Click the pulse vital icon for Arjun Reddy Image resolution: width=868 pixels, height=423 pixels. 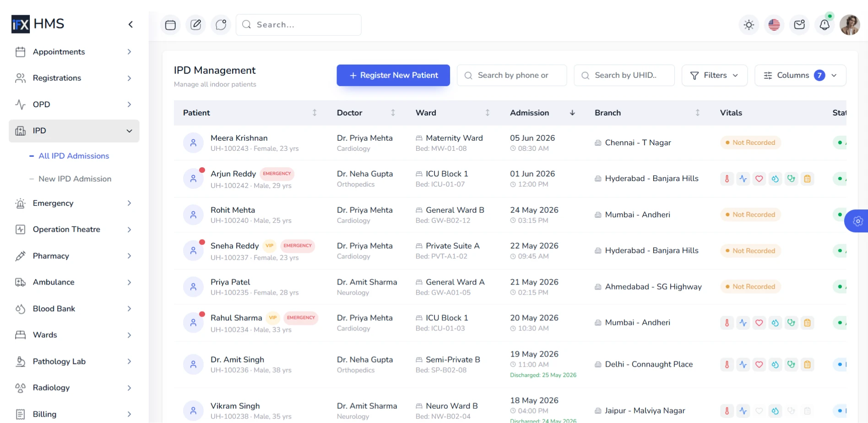(743, 179)
